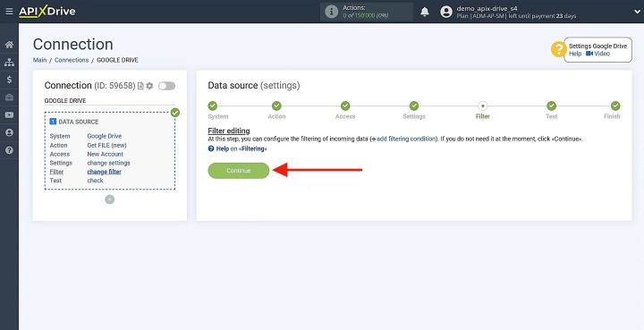This screenshot has height=330, width=644.
Task: Click the DATA SOURCE block header
Action: pyautogui.click(x=74, y=122)
